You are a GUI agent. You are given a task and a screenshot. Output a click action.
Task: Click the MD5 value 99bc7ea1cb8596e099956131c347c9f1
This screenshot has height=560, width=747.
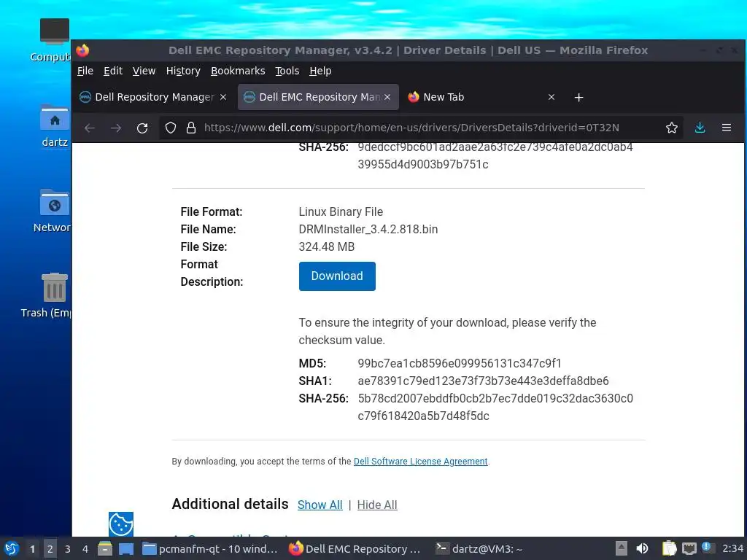click(460, 363)
